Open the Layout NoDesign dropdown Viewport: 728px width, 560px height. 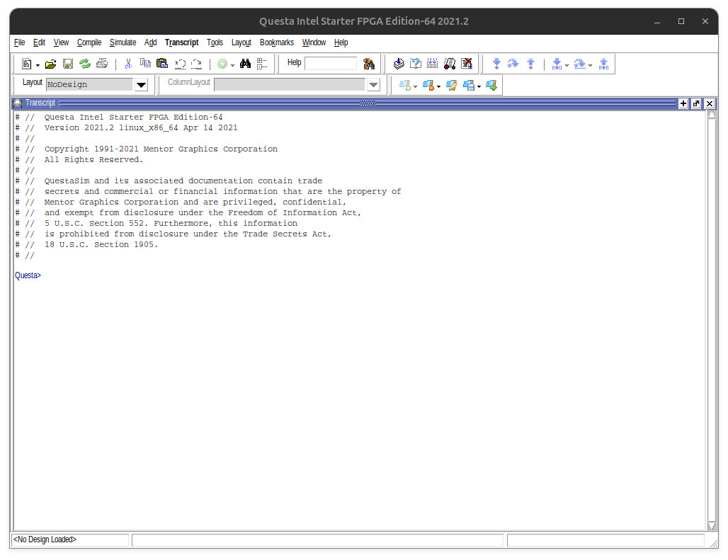141,85
